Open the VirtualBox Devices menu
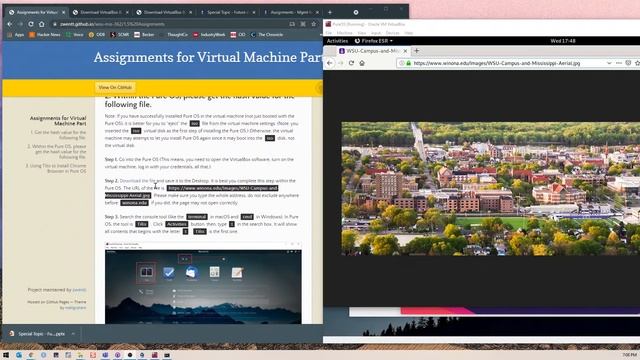Image resolution: width=640 pixels, height=360 pixels. tap(392, 33)
